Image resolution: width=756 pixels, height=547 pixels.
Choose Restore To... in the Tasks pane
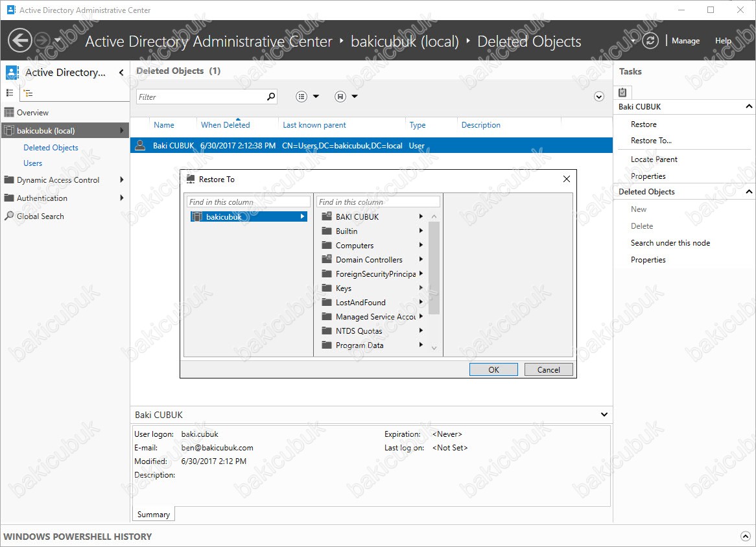pyautogui.click(x=651, y=141)
